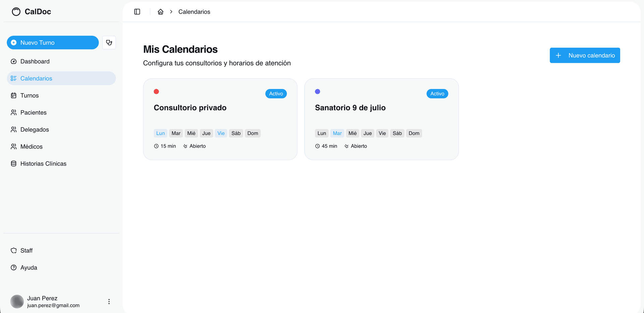Click the stethoscope button beside Nuevo Turno
Screen dimensions: 644x313
[x=109, y=43]
